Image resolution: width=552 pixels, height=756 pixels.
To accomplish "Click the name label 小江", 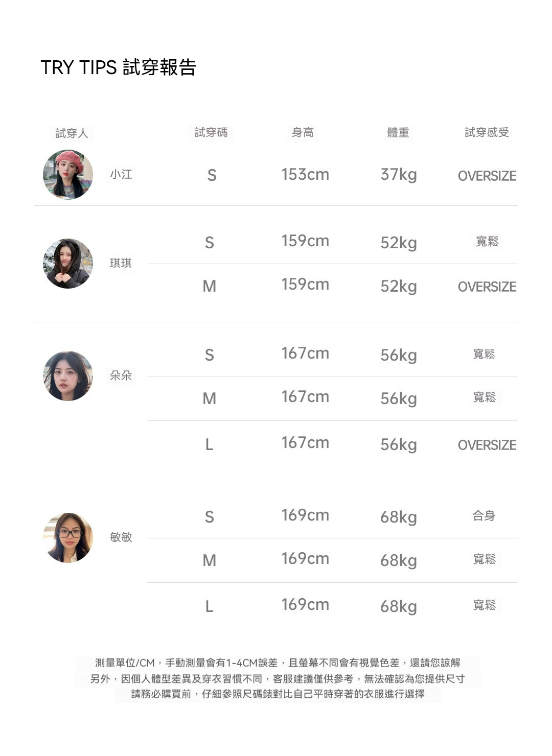I will [x=121, y=175].
